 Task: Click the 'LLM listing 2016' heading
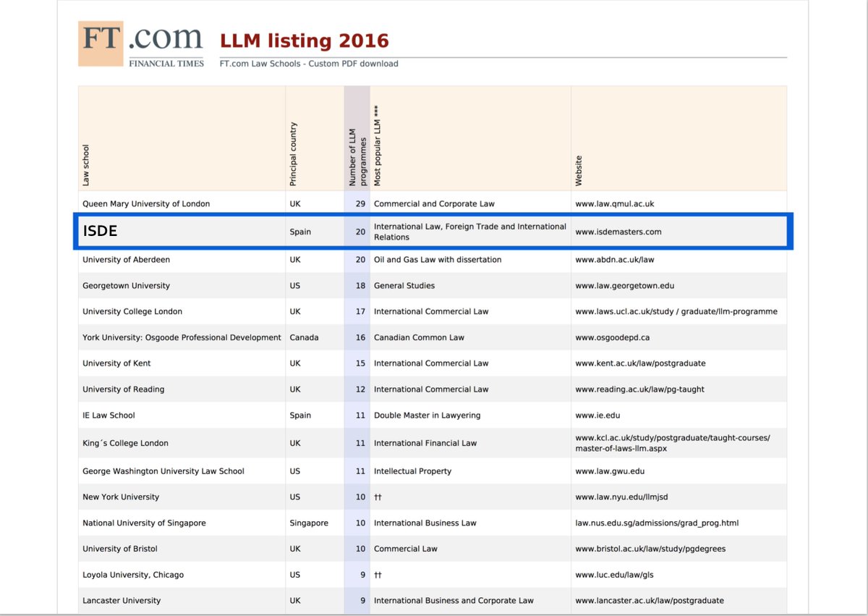click(x=305, y=41)
